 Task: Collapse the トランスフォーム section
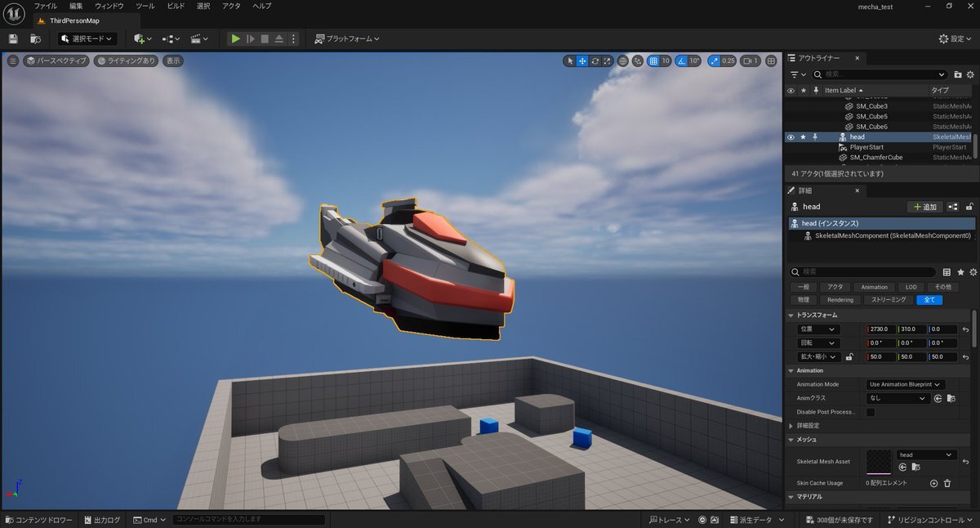pos(791,315)
